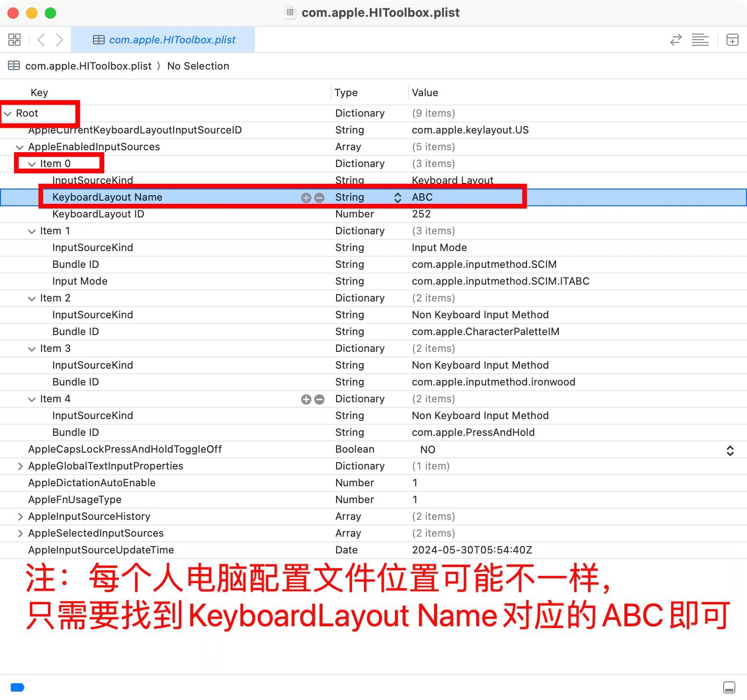Viewport: 747px width, 700px height.
Task: Go forward with the right arrow
Action: pos(59,40)
